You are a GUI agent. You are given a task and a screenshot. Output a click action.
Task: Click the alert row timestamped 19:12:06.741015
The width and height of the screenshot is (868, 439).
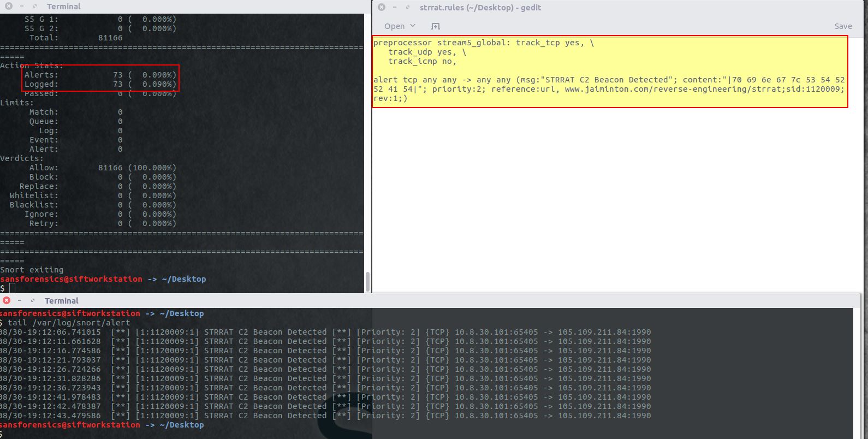click(x=325, y=332)
